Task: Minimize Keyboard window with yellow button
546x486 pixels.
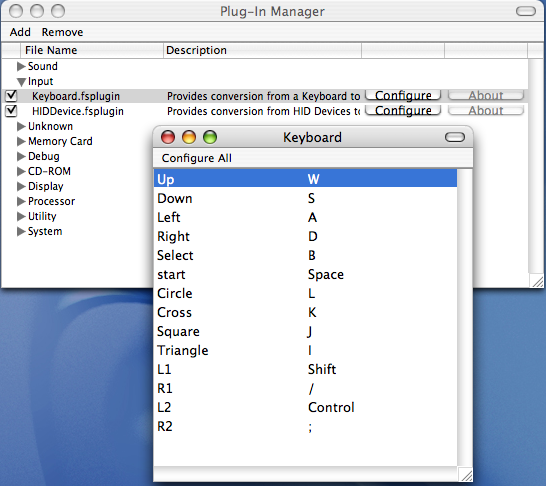Action: [189, 137]
